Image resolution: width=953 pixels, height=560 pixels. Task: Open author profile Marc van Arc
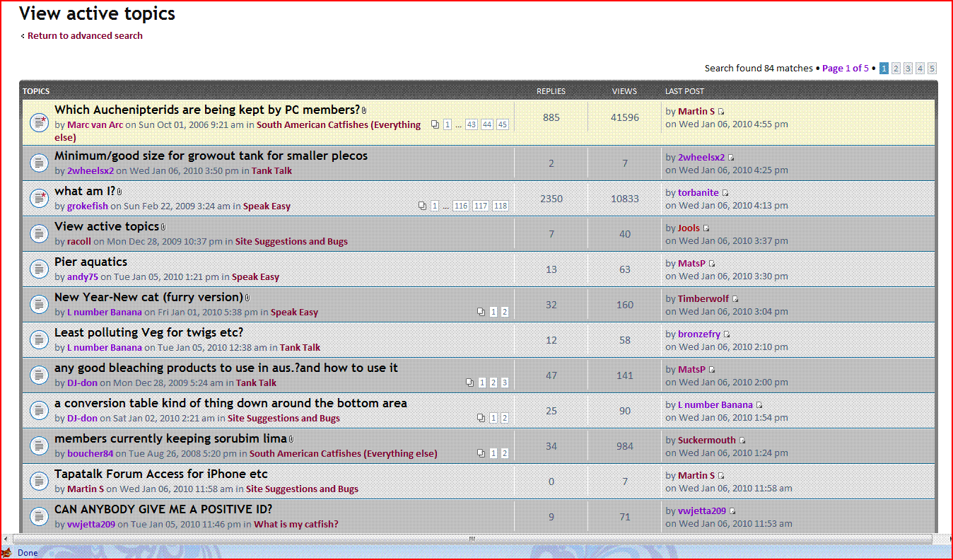(x=95, y=125)
